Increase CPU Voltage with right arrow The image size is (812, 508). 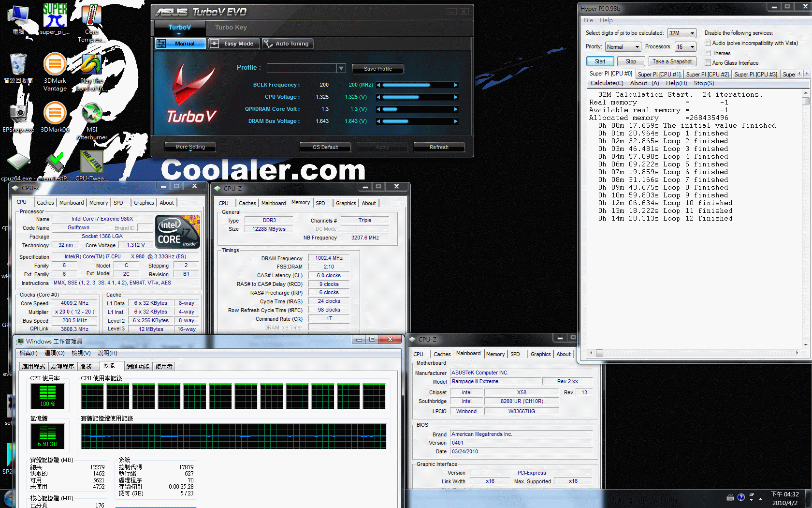point(455,97)
